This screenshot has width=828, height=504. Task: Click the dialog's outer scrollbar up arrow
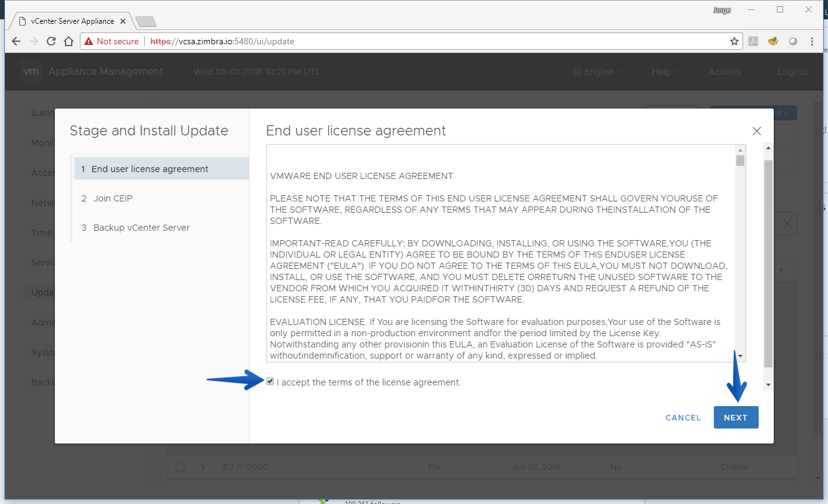click(768, 148)
